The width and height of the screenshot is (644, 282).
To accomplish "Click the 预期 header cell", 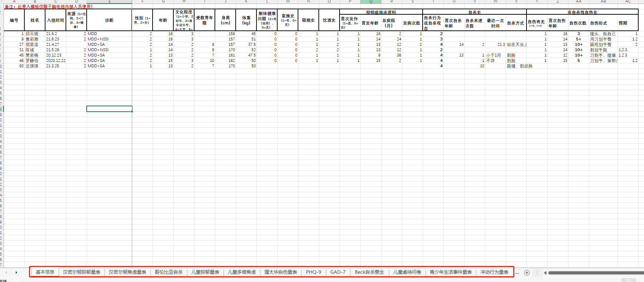I will tap(628, 23).
